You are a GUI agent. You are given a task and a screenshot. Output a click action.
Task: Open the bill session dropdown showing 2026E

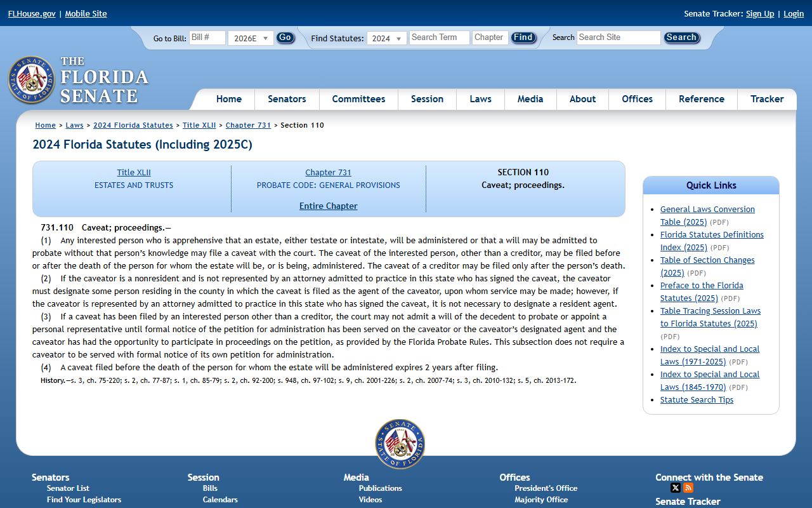point(251,38)
